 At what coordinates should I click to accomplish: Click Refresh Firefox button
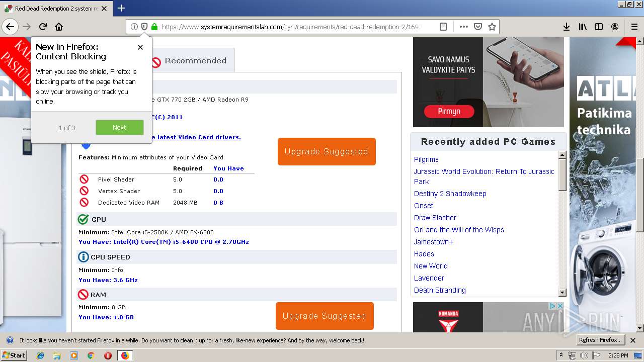pyautogui.click(x=600, y=340)
